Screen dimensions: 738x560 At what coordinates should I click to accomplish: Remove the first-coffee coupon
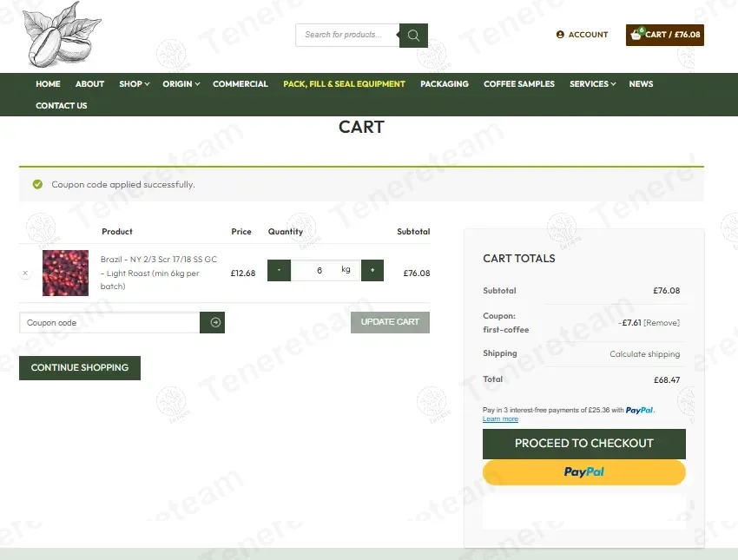662,323
